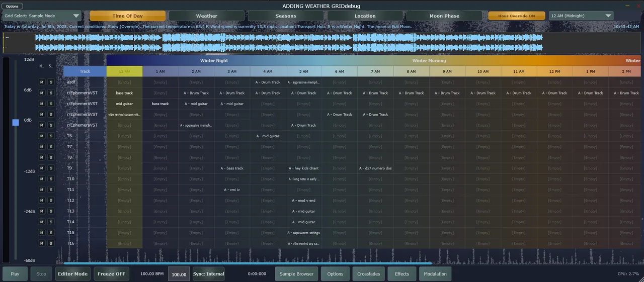Toggle the Freeze OFF button

point(111,274)
